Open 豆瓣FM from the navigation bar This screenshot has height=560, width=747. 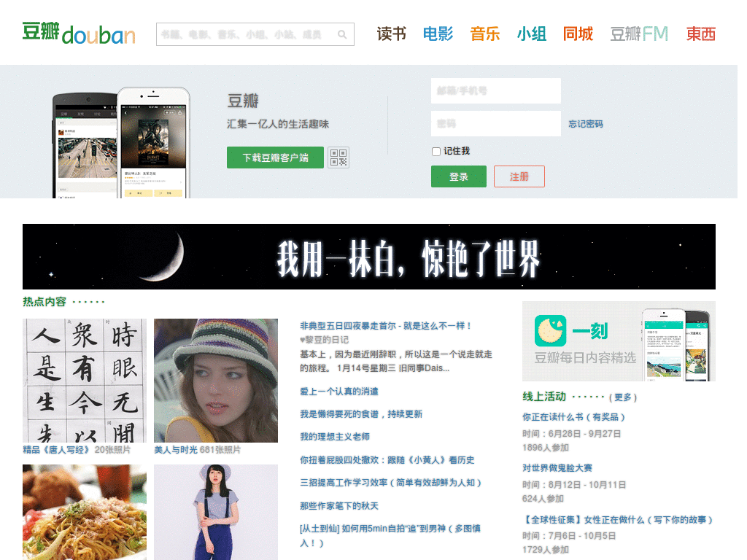pos(639,34)
